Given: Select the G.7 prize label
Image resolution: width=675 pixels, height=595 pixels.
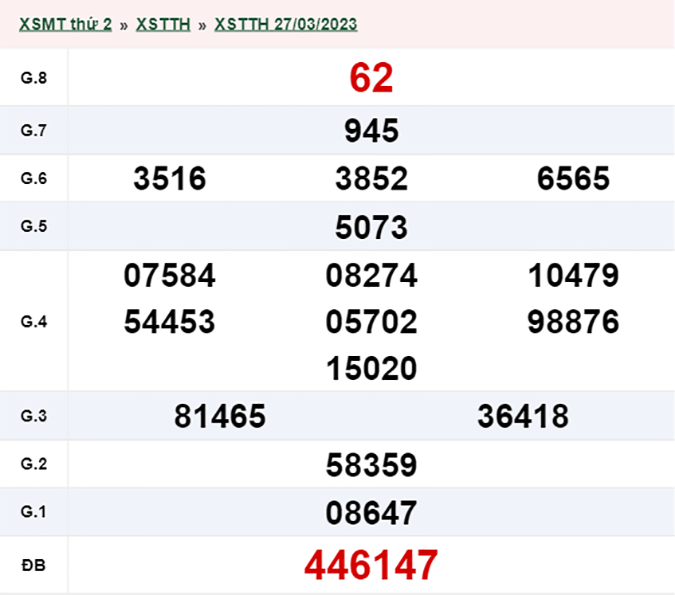Looking at the screenshot, I should (x=34, y=130).
